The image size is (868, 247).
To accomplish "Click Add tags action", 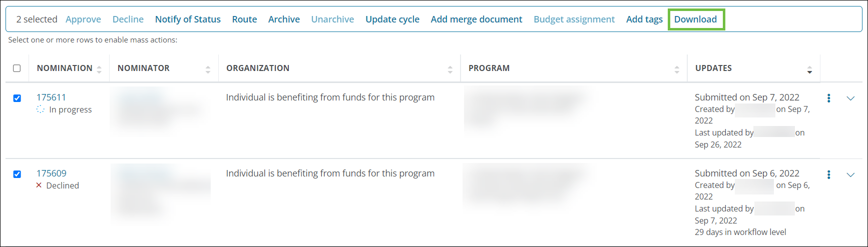I will coord(644,19).
